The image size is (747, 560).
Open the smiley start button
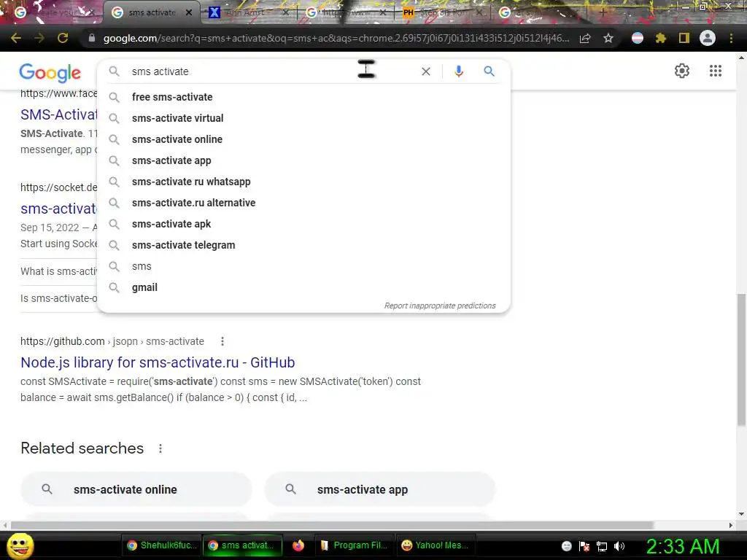pyautogui.click(x=20, y=545)
